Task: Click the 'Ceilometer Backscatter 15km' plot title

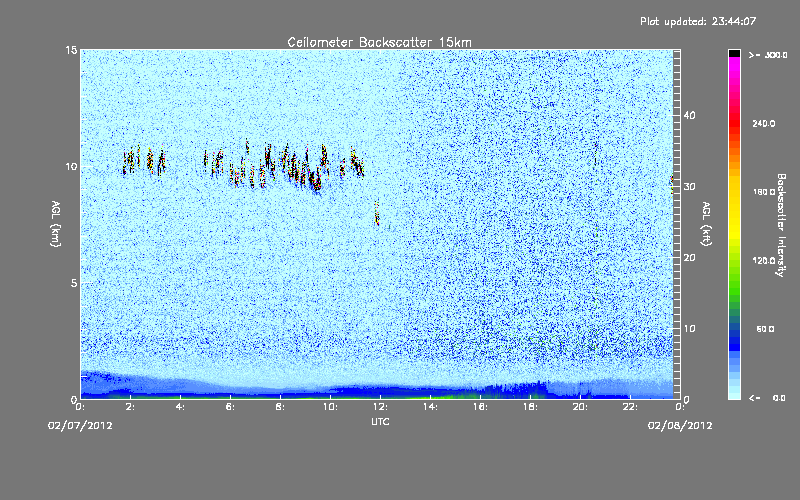Action: [x=379, y=42]
